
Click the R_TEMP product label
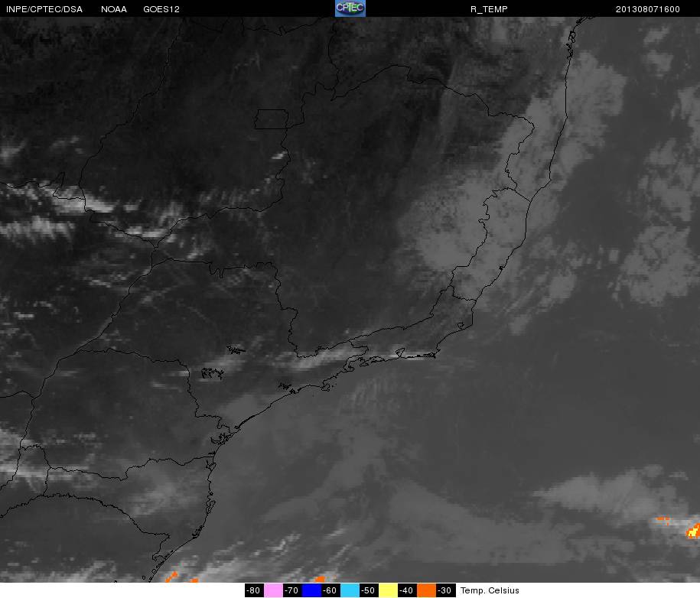pyautogui.click(x=489, y=9)
